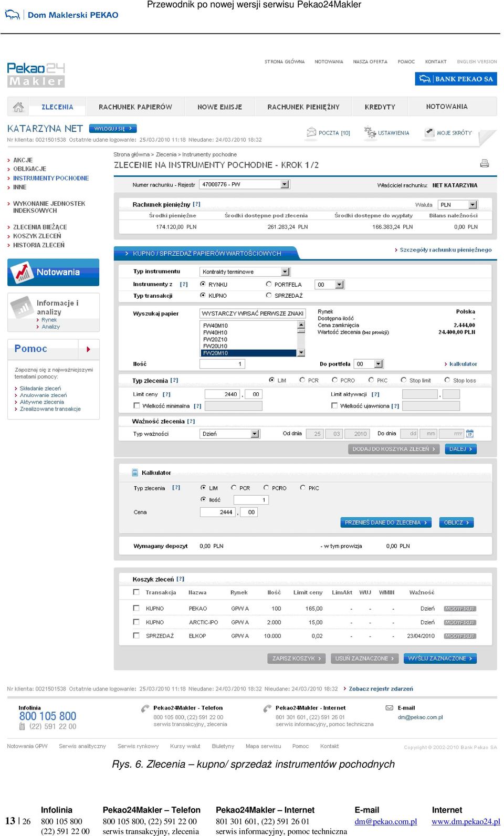Viewport: 504px width, 836px height.
Task: Click the Wyszukaj papier search field
Action: [253, 313]
